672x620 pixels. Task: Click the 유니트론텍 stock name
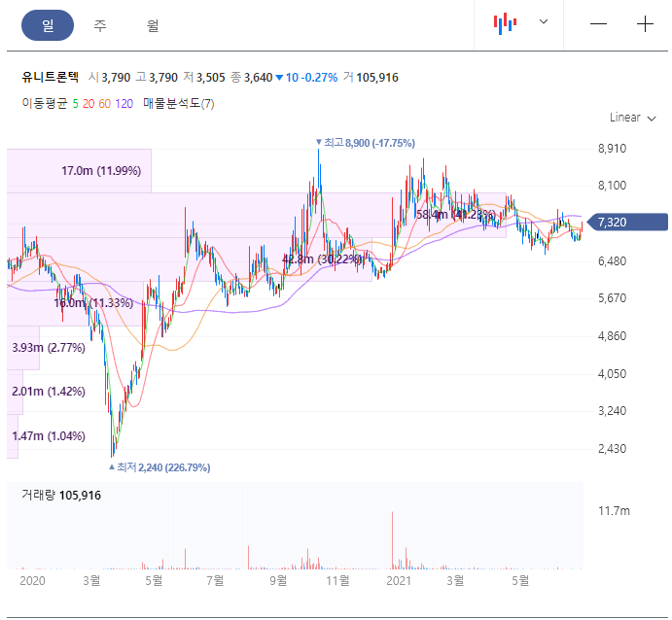[51, 77]
